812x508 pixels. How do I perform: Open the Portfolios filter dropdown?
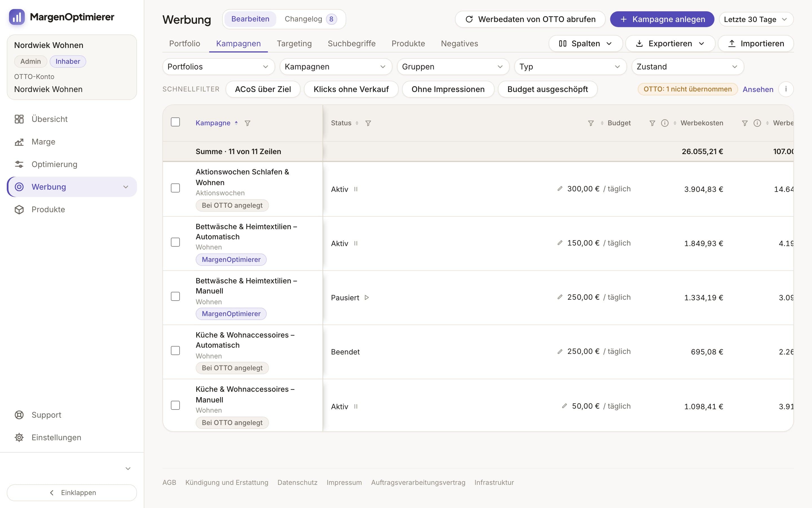coord(219,67)
